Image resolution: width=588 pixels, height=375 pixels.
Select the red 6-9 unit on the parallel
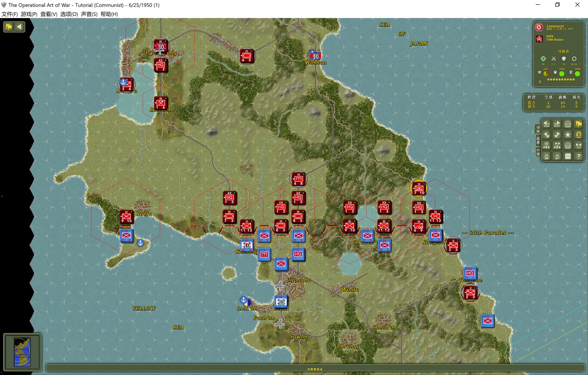click(x=419, y=226)
